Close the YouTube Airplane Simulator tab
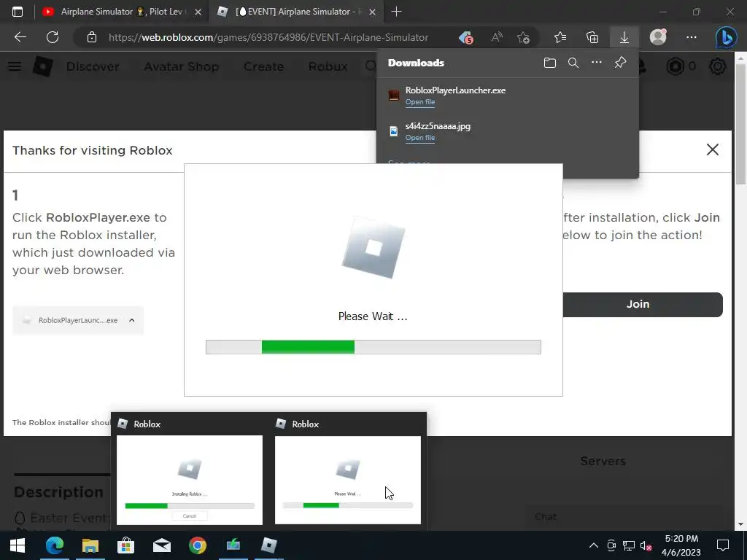The width and height of the screenshot is (747, 560). pyautogui.click(x=198, y=12)
